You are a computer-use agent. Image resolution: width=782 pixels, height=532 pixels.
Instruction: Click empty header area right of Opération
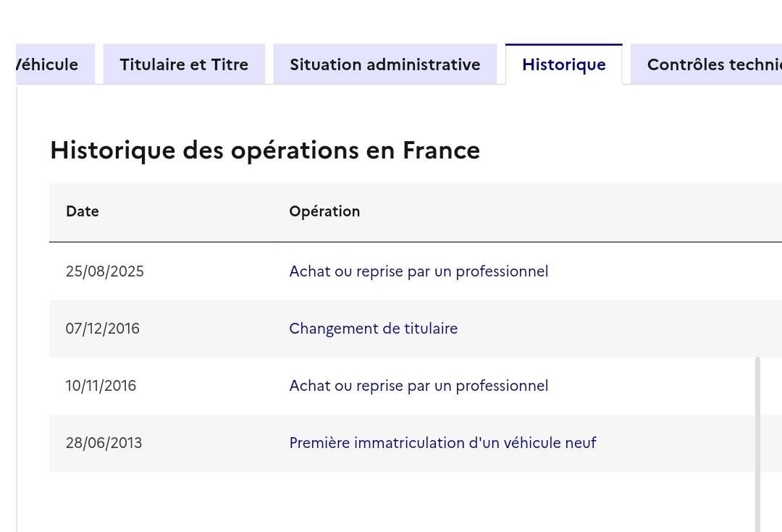point(579,211)
